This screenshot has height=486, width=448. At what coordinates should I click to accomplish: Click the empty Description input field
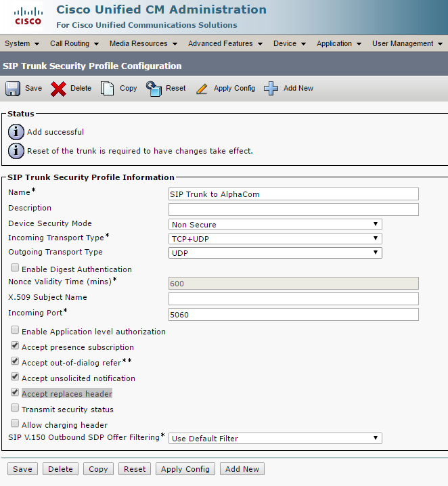[294, 210]
